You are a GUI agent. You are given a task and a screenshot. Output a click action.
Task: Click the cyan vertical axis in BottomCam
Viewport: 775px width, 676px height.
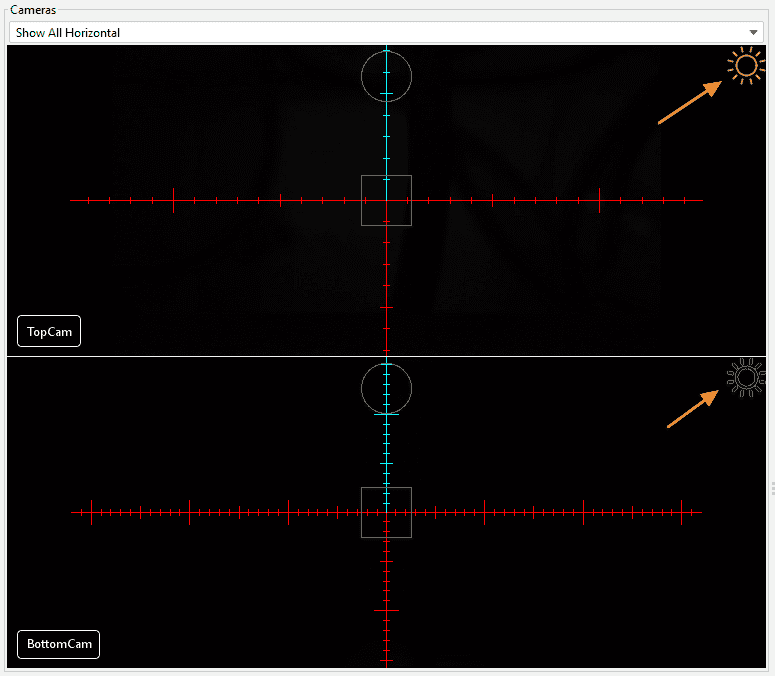(x=386, y=450)
